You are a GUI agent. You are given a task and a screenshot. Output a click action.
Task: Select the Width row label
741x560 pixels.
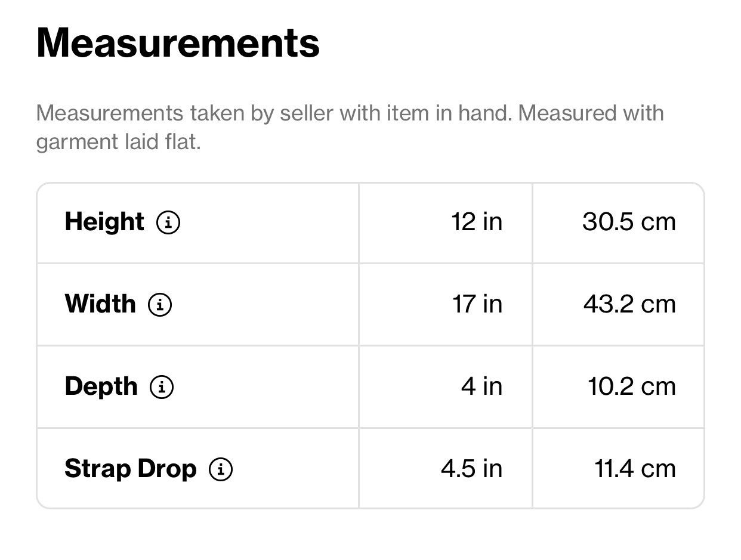click(100, 304)
